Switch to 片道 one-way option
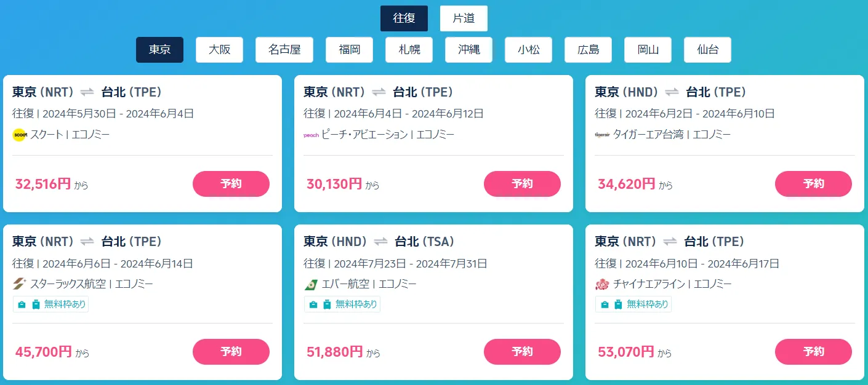The height and width of the screenshot is (385, 868). coord(464,18)
